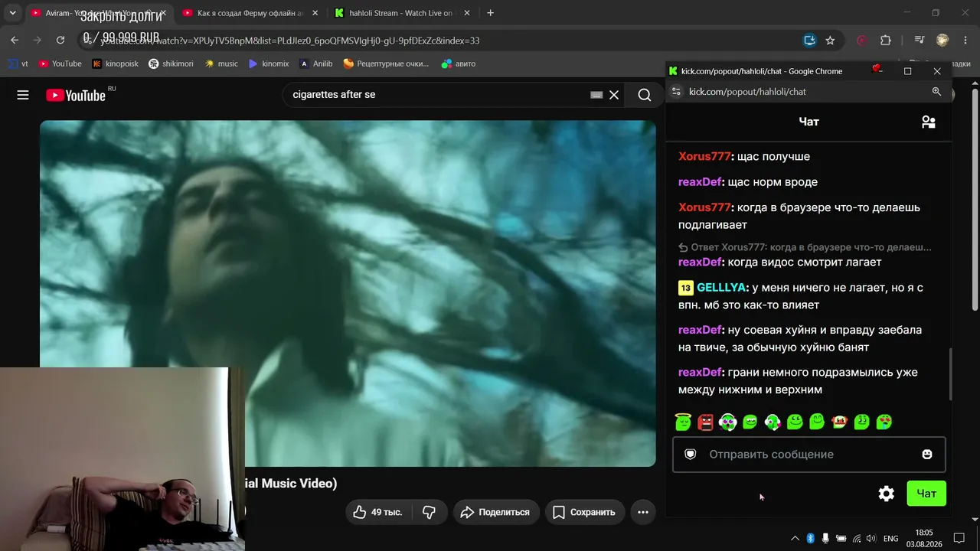Open the virtual keyboard in YouTube search
The height and width of the screenshot is (551, 980).
pyautogui.click(x=596, y=95)
